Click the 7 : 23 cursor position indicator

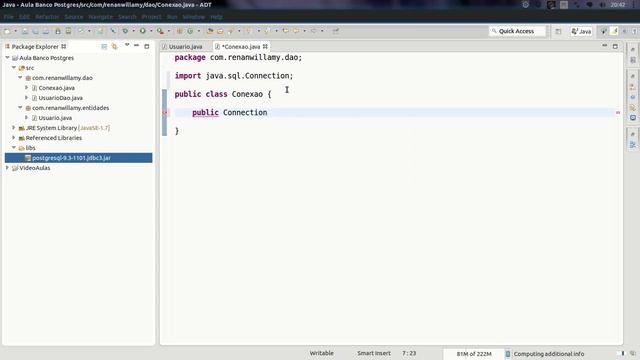tap(409, 353)
